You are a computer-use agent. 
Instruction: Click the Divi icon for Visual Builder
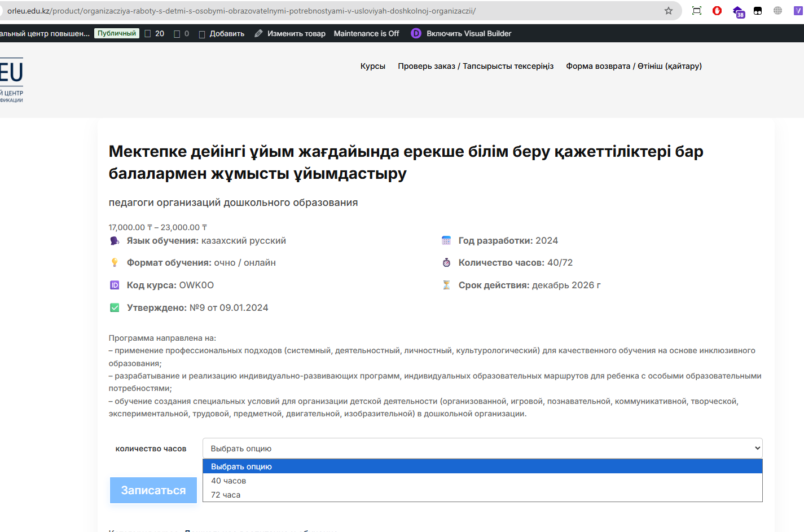point(416,33)
